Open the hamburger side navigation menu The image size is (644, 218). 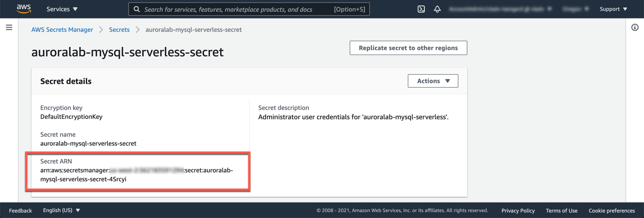point(9,28)
